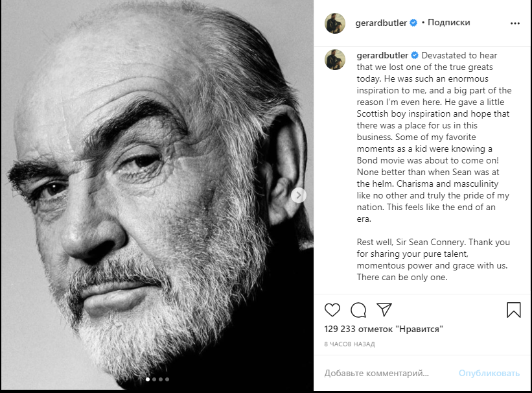Click the verified badge in the post header
532x393 pixels.
pos(412,23)
